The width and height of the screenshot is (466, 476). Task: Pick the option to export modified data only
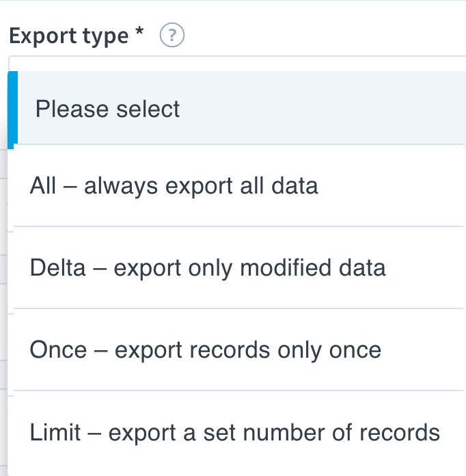[x=236, y=267]
